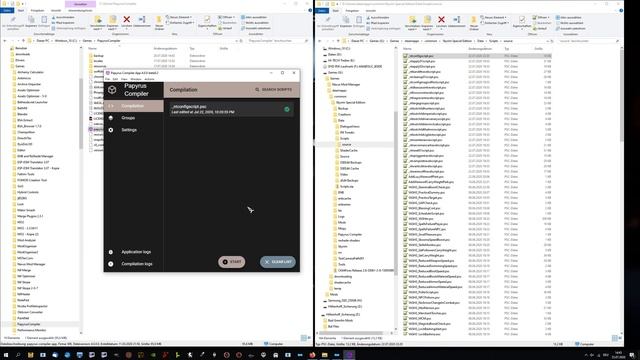640x360 pixels.
Task: Open Einfacher Zugriff dropdown in left Explorer
Action: pos(180,22)
